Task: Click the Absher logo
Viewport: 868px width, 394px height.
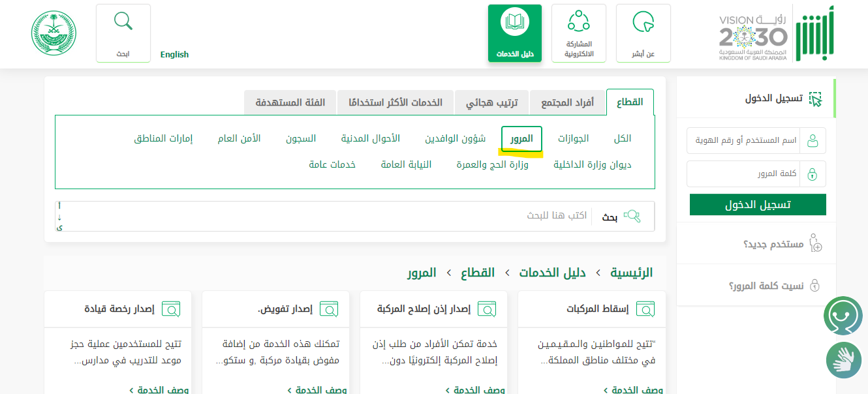Action: [816, 33]
